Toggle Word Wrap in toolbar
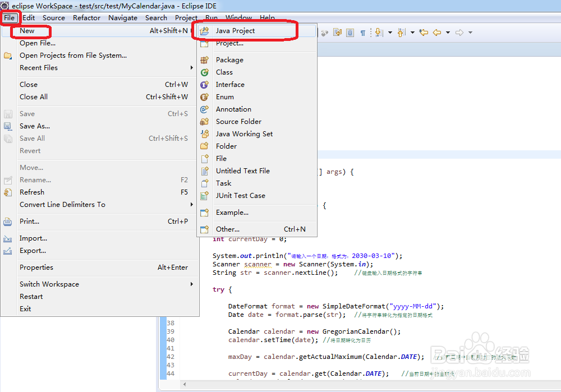This screenshot has width=561, height=392. tap(337, 33)
